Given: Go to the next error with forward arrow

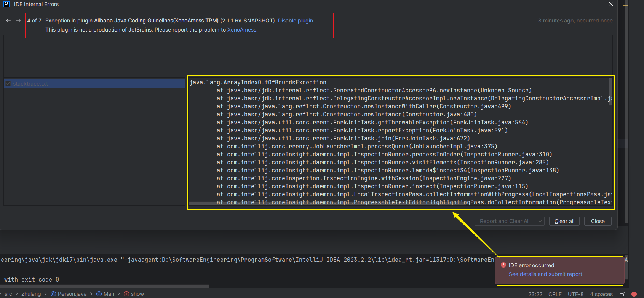Looking at the screenshot, I should (18, 21).
